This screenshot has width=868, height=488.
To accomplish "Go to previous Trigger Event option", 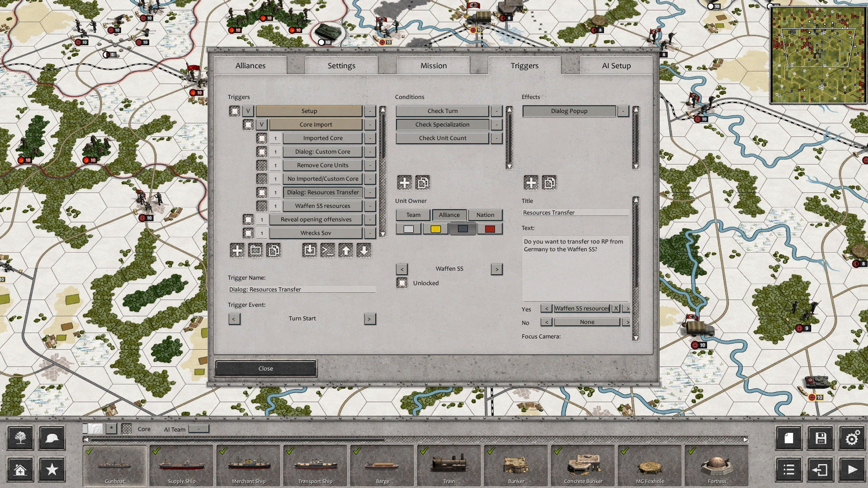I will (x=234, y=319).
